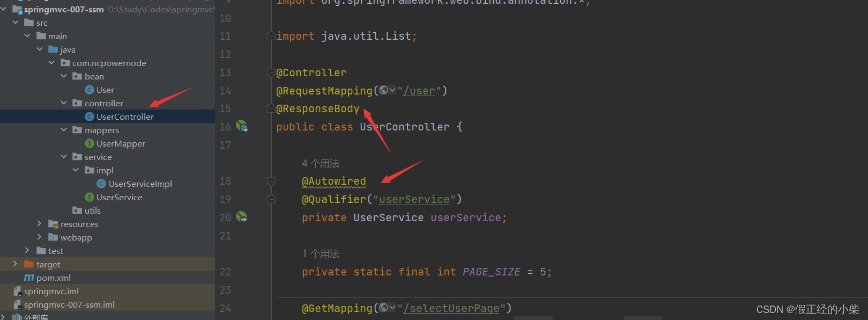This screenshot has width=868, height=320.
Task: Click the Maven icon of pom.xml
Action: [x=29, y=278]
